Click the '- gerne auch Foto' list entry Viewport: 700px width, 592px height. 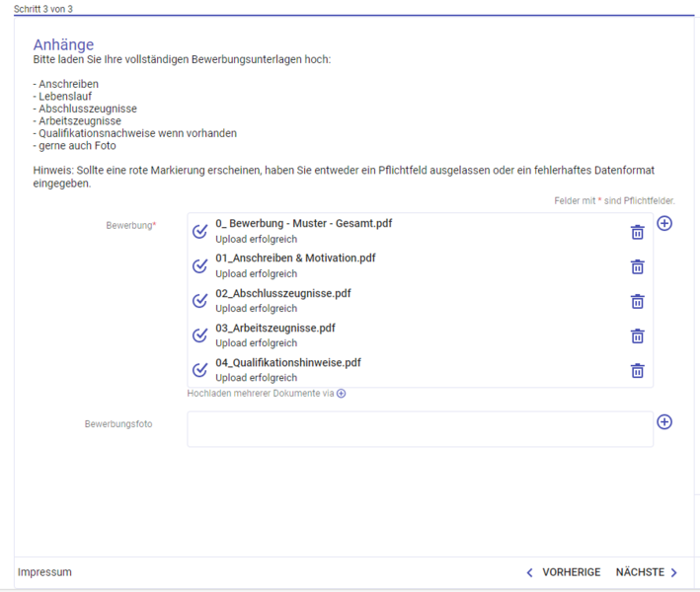pos(75,146)
